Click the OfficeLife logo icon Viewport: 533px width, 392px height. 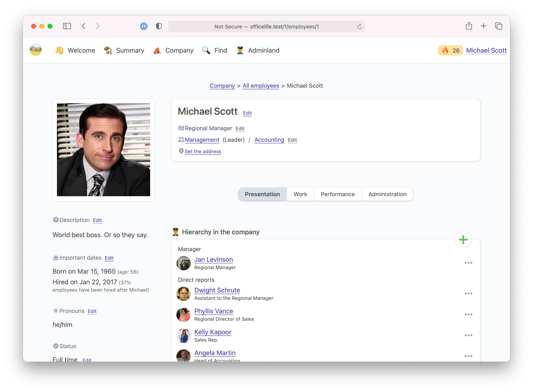coord(36,50)
